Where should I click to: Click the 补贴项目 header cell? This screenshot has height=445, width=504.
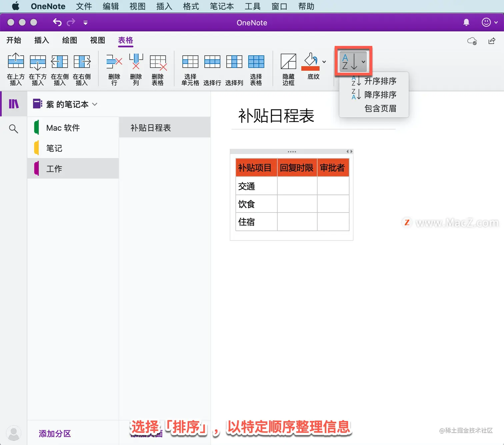click(256, 167)
